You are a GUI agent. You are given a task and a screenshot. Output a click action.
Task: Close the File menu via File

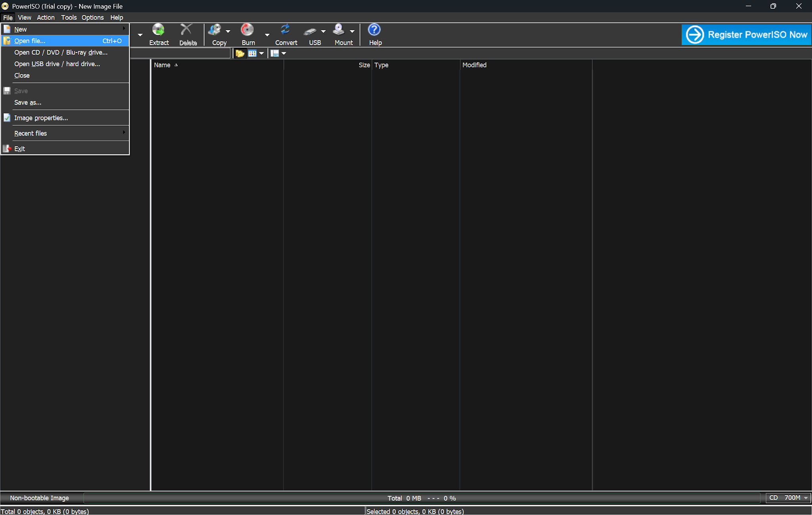(8, 17)
